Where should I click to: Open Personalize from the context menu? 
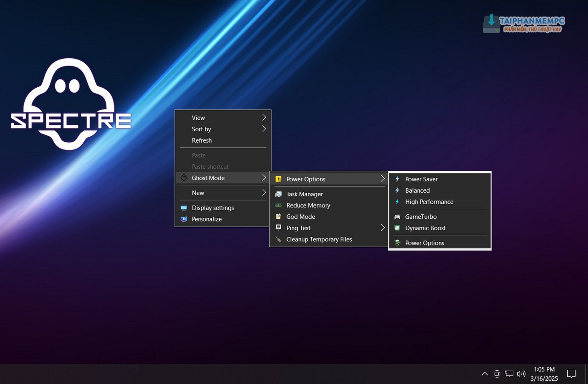pos(207,219)
